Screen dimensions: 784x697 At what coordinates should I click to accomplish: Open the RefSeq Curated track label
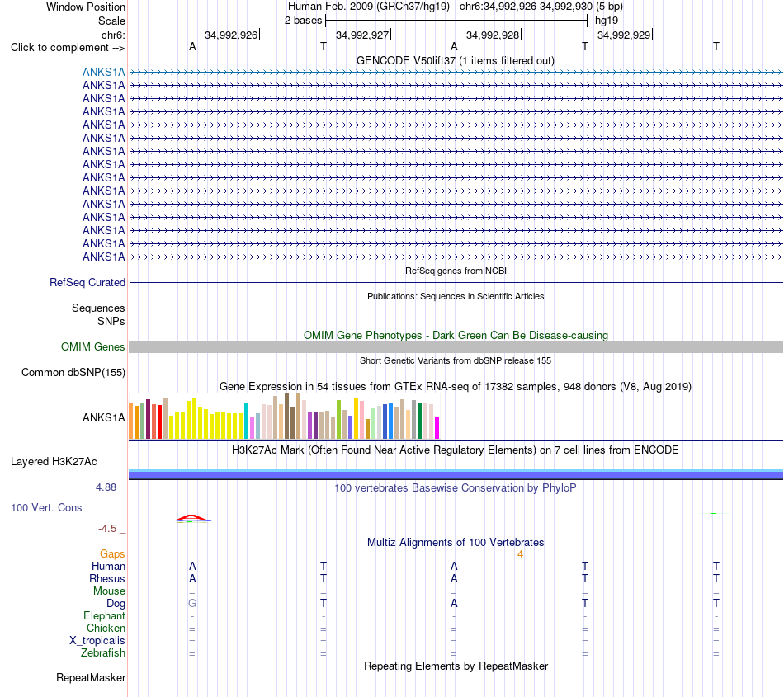click(87, 282)
